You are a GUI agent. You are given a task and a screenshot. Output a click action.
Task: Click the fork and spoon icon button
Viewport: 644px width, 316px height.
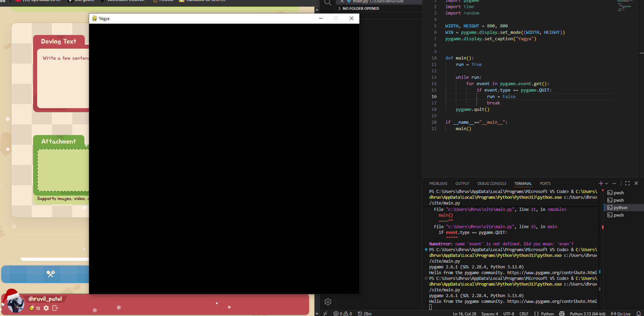[51, 274]
